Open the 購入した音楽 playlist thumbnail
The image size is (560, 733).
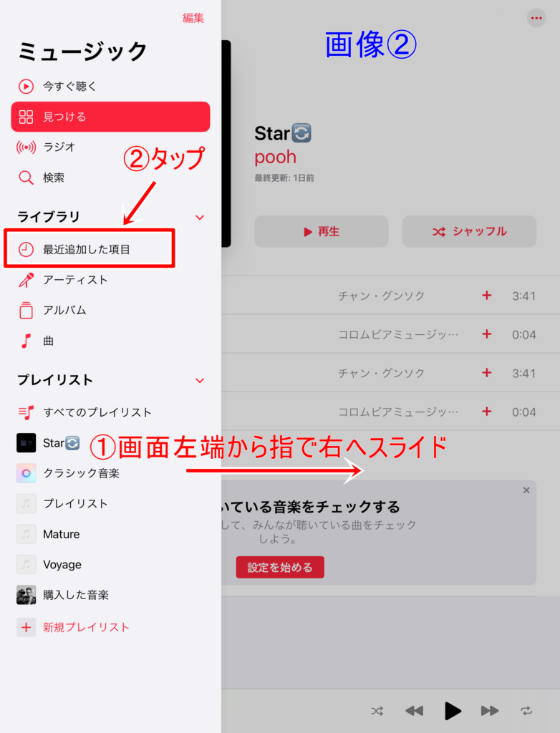point(26,595)
